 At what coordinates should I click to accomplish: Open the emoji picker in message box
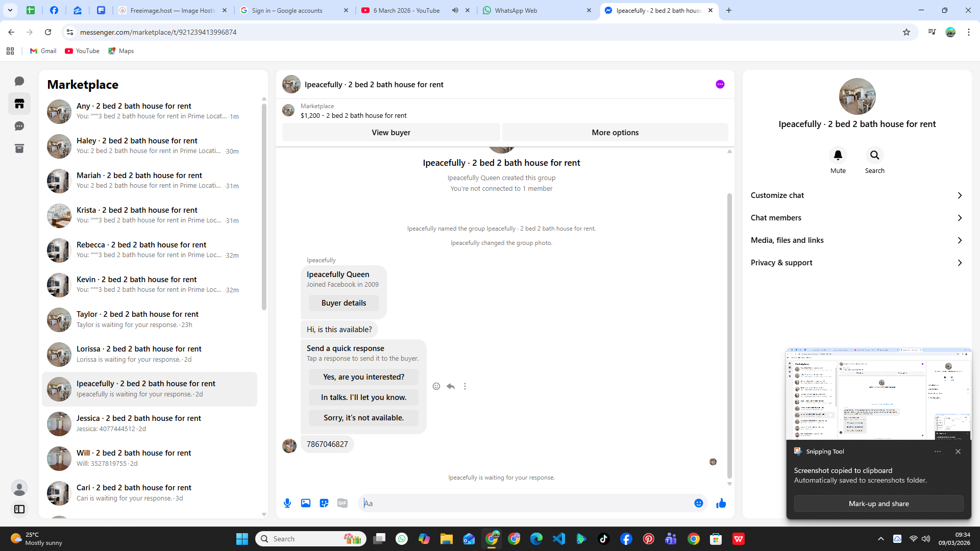(x=698, y=503)
